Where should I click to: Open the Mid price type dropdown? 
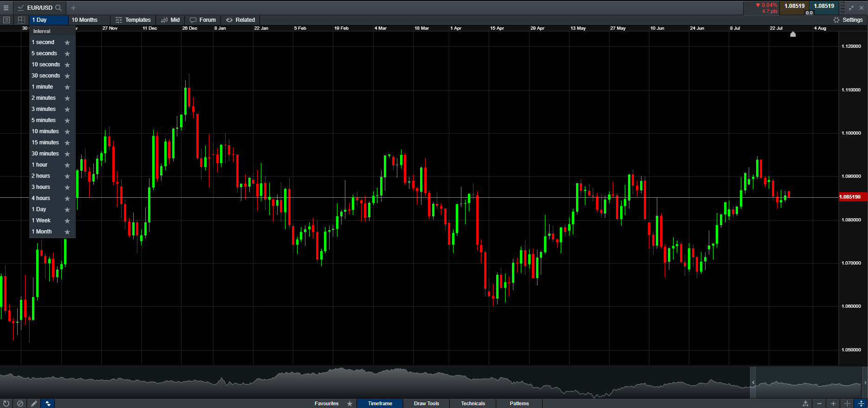click(x=170, y=20)
